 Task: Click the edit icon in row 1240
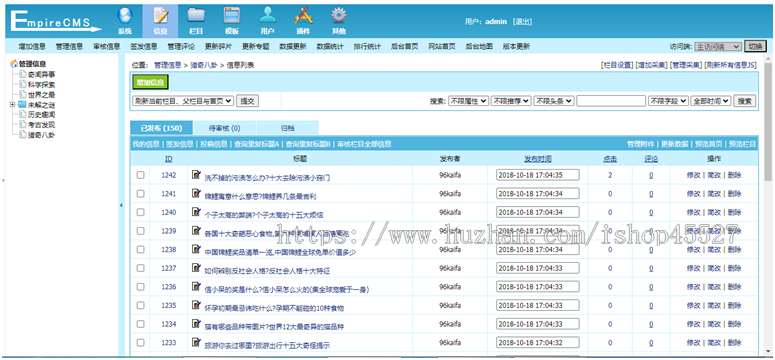196,212
